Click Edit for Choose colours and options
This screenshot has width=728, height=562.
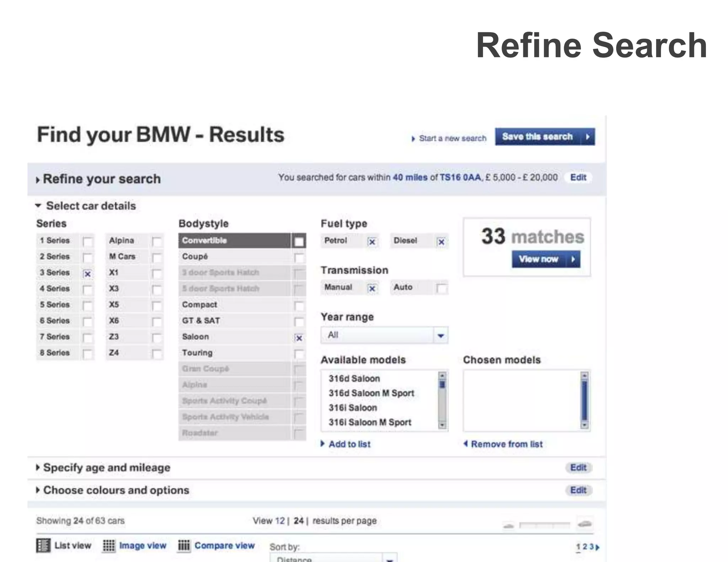(578, 490)
